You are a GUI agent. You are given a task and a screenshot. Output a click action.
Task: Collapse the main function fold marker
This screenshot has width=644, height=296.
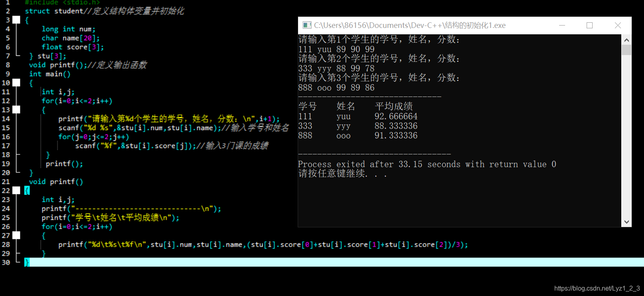(16, 83)
